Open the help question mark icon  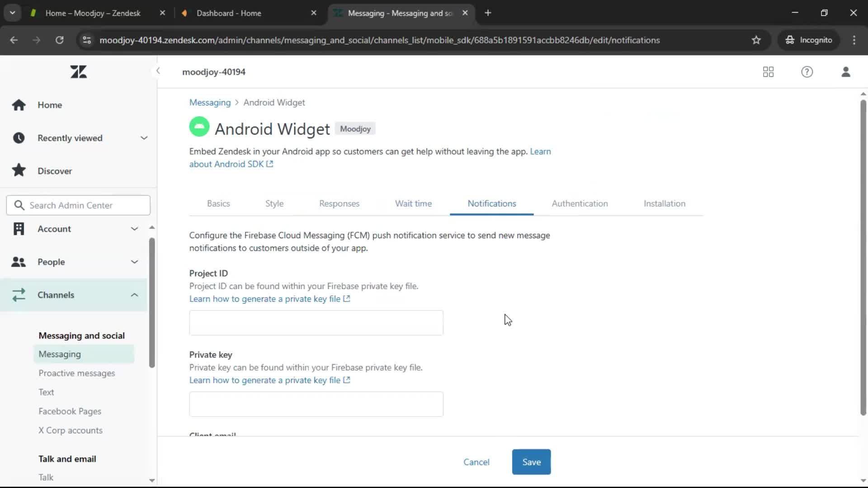click(807, 72)
